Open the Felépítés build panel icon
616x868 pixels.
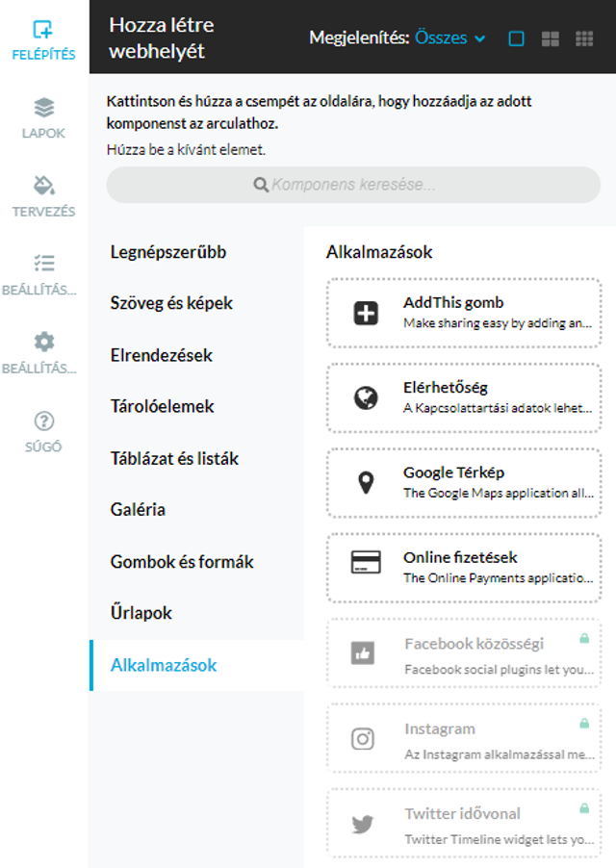click(42, 29)
